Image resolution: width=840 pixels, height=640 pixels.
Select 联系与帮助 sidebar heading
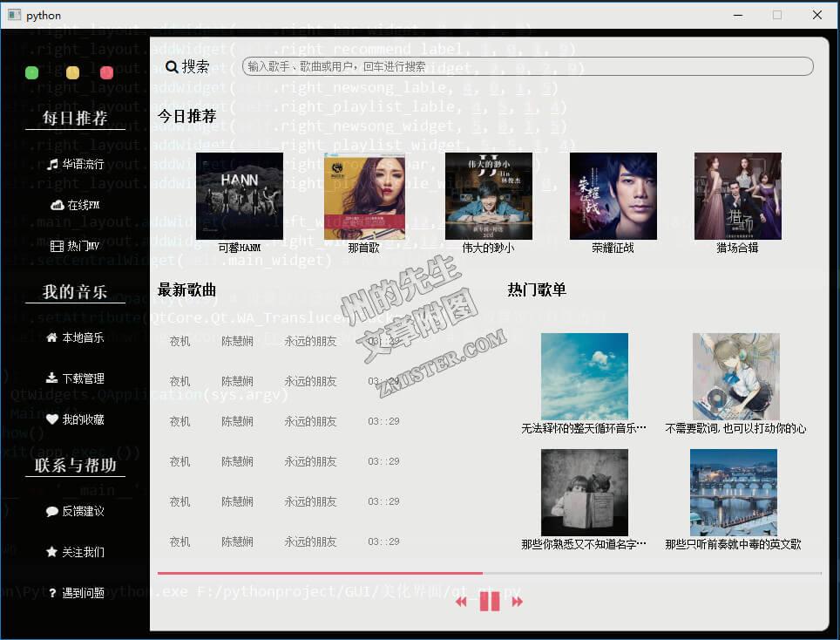[x=75, y=466]
